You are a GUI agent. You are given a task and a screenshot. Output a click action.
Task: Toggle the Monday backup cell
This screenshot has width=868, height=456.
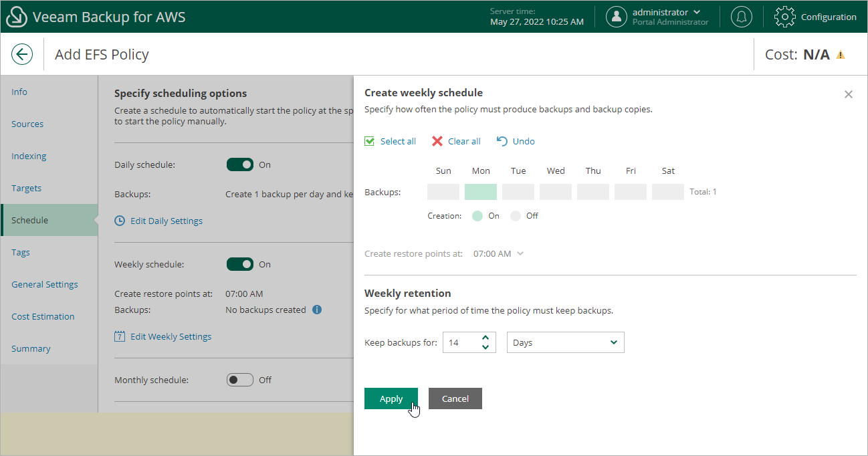click(481, 192)
